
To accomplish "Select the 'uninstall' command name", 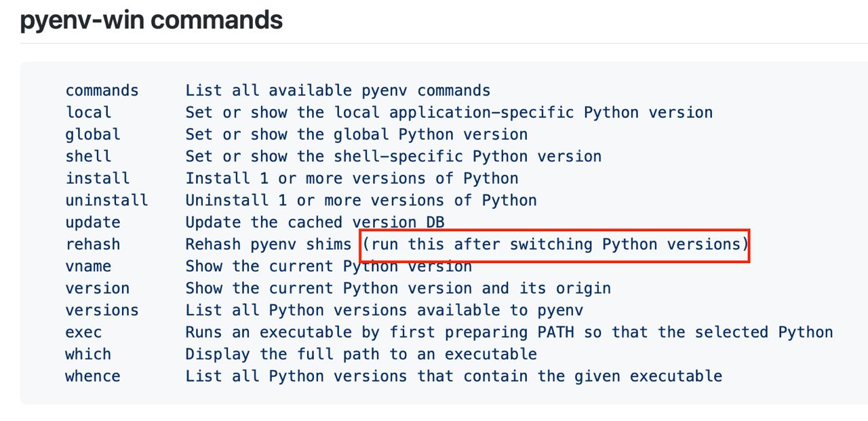I will (106, 201).
